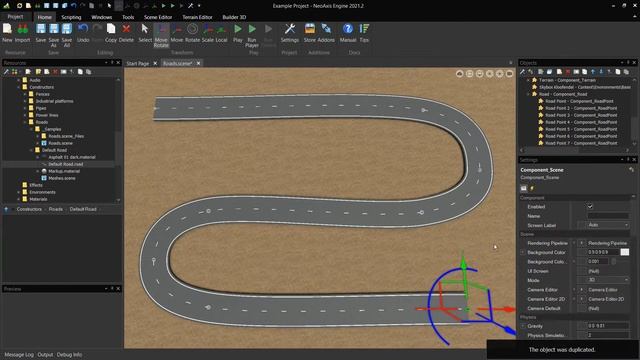The image size is (640, 360).
Task: Switch to the Scene Editor ribbon tab
Action: pyautogui.click(x=158, y=17)
